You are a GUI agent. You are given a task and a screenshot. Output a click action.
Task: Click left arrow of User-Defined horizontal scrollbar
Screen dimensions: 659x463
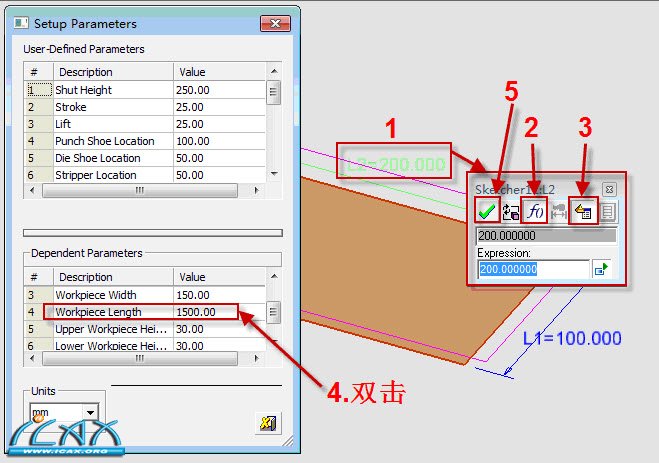click(32, 190)
